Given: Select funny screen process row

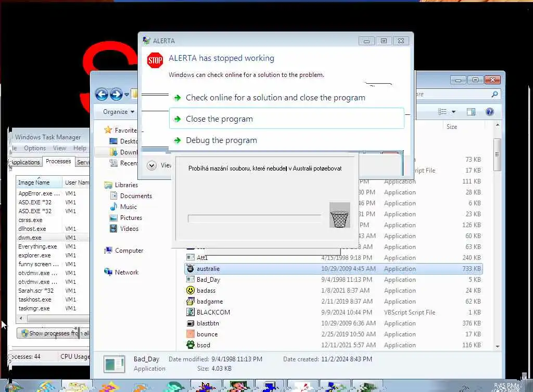Looking at the screenshot, I should (54, 264).
